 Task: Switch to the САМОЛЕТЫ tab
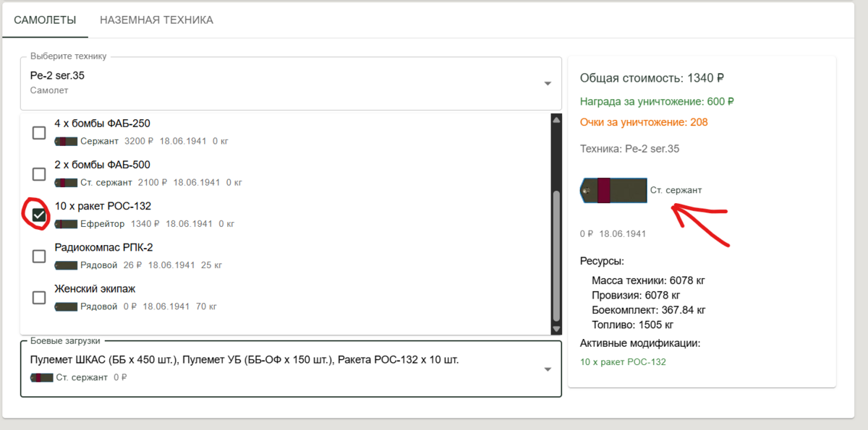(45, 20)
